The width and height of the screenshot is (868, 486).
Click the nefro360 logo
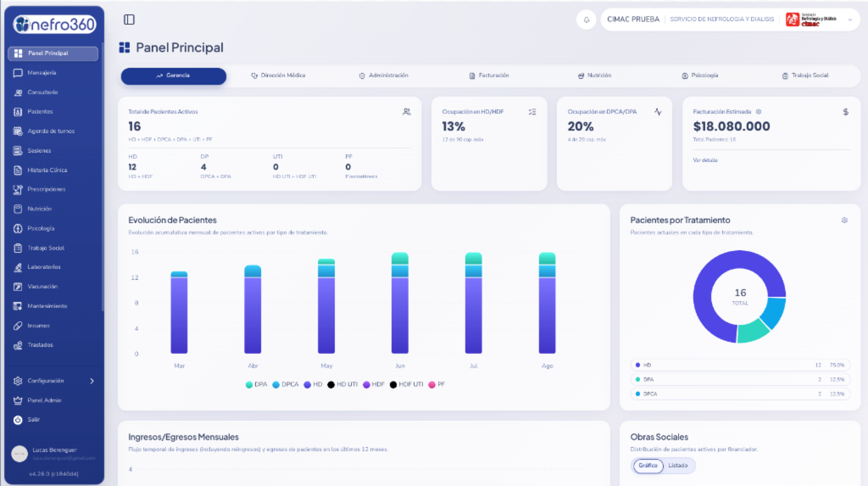[x=54, y=24]
